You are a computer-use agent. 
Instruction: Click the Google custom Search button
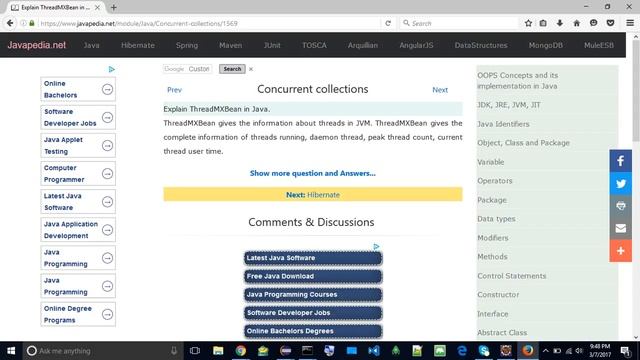[232, 69]
